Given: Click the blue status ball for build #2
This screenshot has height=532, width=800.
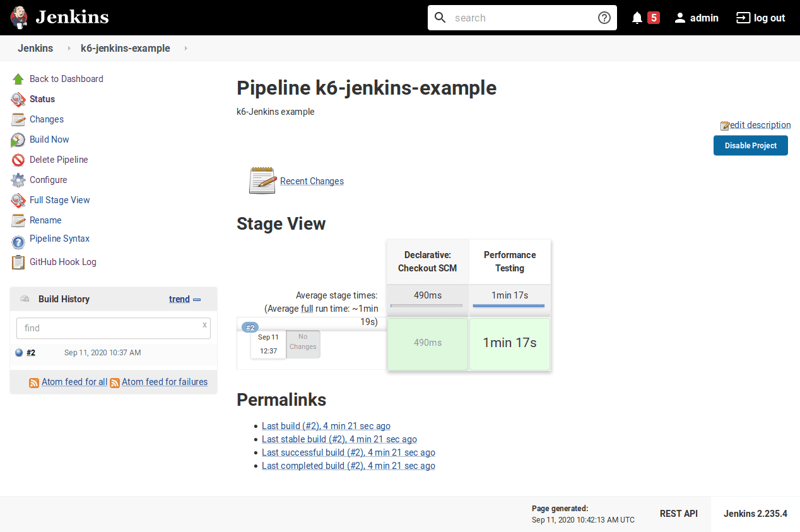Looking at the screenshot, I should [19, 352].
